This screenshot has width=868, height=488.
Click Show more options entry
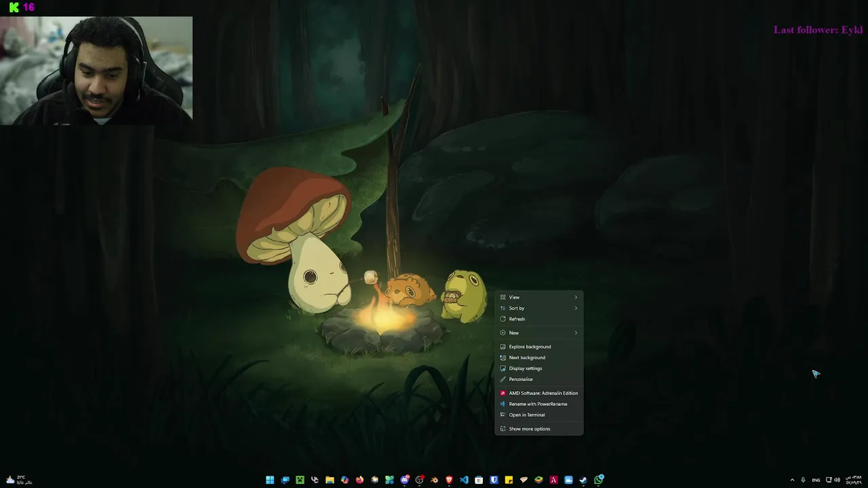pos(539,428)
